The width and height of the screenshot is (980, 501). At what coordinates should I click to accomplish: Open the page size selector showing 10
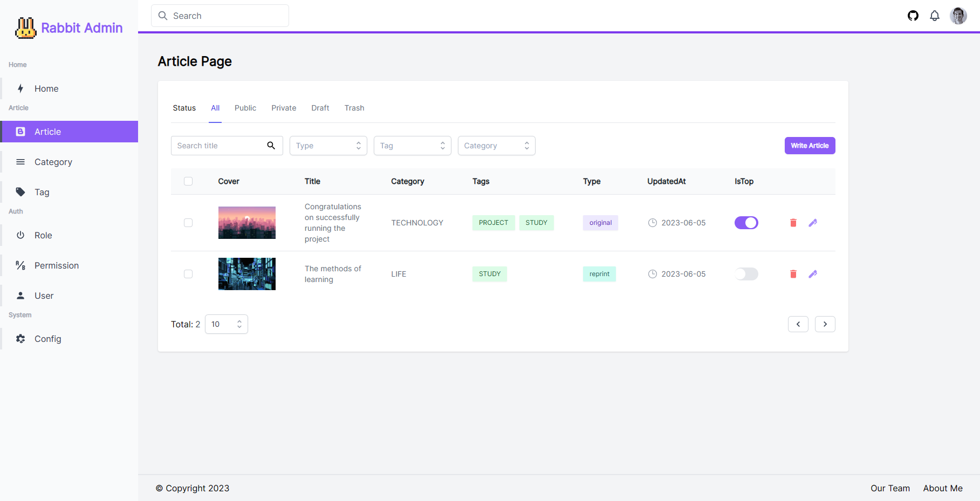click(x=226, y=324)
